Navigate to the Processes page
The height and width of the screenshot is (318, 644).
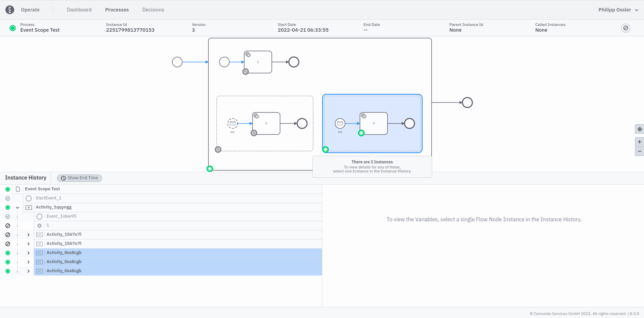[x=117, y=9]
